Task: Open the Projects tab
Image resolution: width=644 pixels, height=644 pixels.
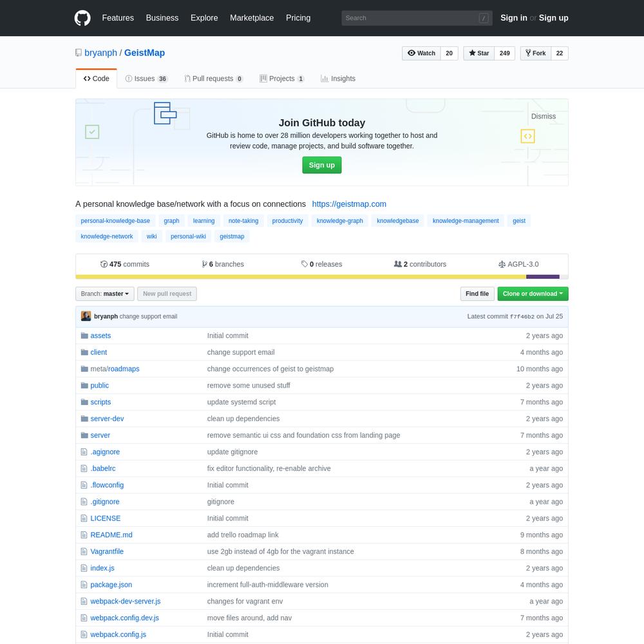Action: point(282,79)
